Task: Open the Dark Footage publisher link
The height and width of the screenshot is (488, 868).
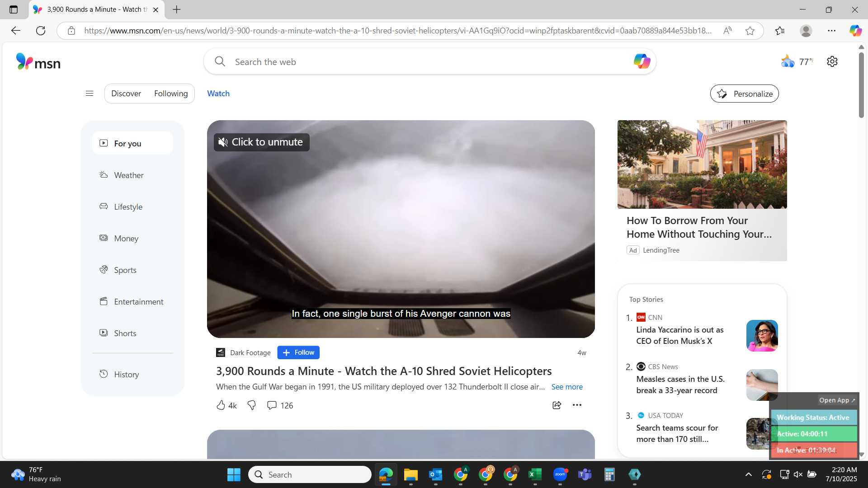Action: pyautogui.click(x=250, y=352)
